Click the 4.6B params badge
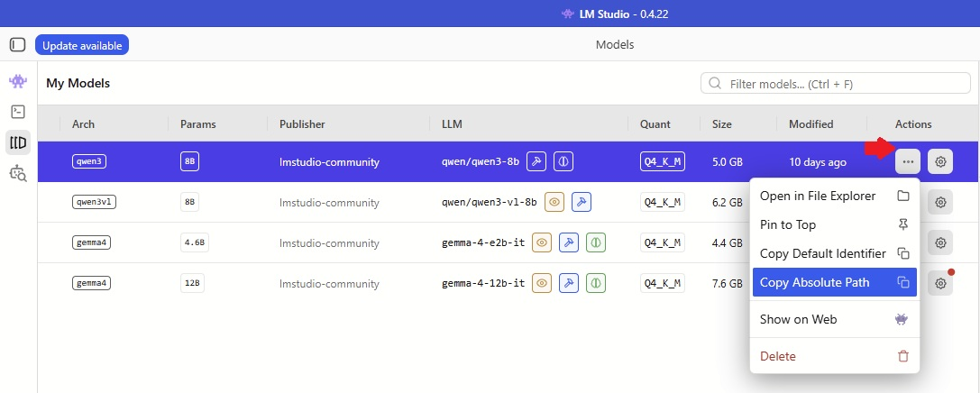Viewport: 980px width, 393px height. 195,243
